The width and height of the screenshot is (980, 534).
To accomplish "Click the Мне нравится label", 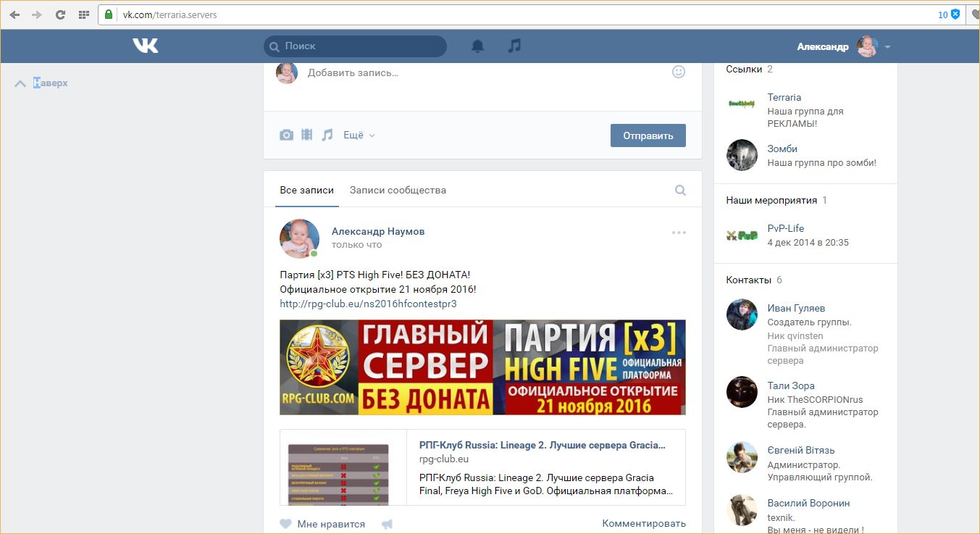I will point(331,524).
